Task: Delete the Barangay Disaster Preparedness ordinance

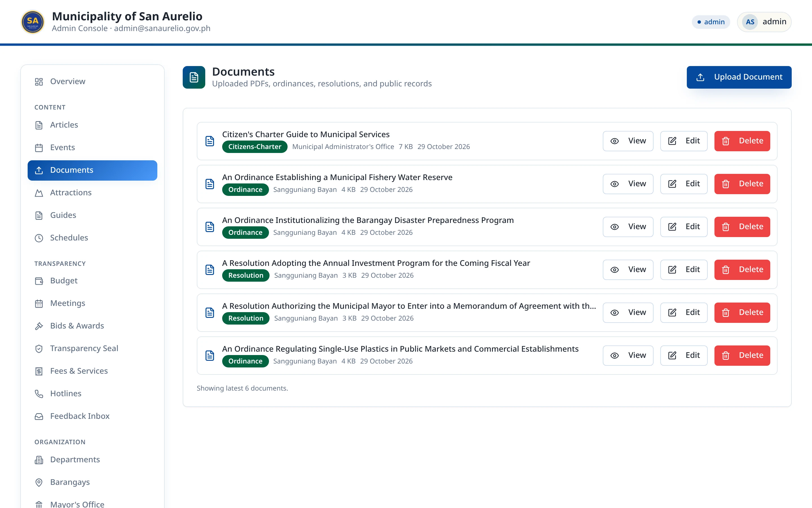Action: (x=742, y=227)
